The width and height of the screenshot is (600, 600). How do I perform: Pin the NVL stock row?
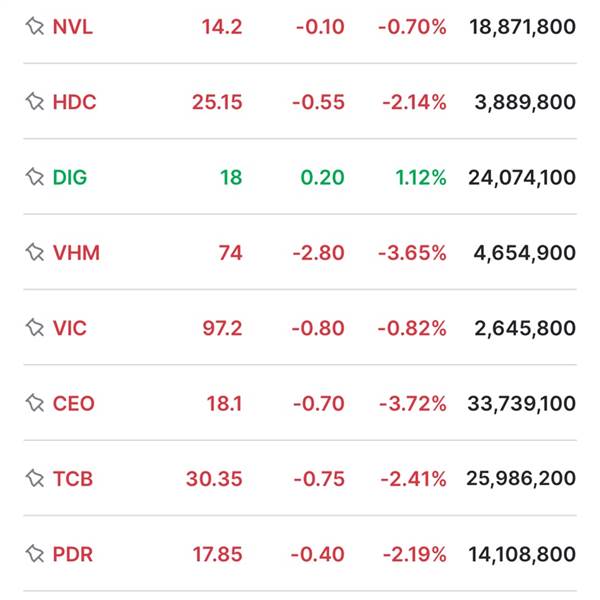(x=35, y=27)
